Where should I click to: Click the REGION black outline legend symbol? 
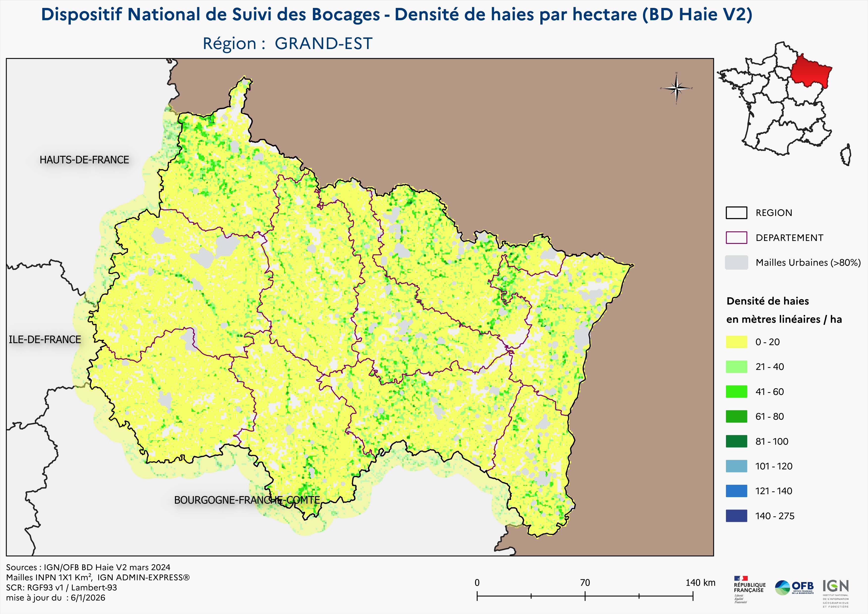[736, 213]
